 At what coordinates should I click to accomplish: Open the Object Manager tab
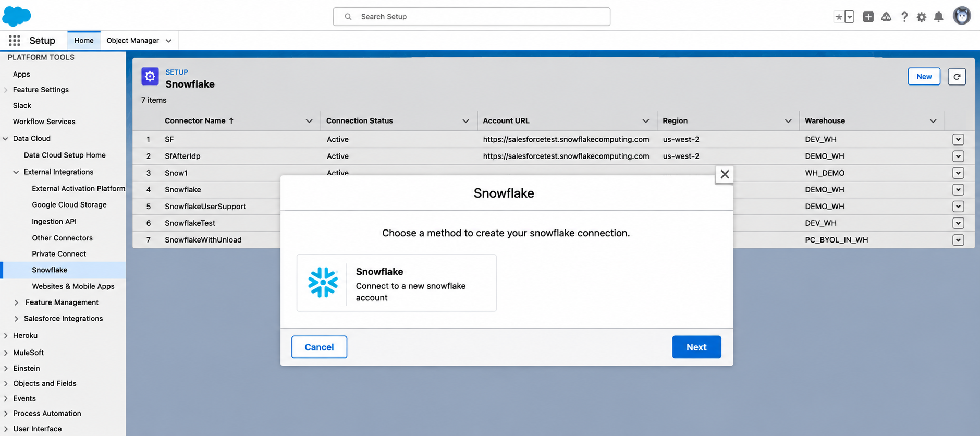click(x=132, y=40)
